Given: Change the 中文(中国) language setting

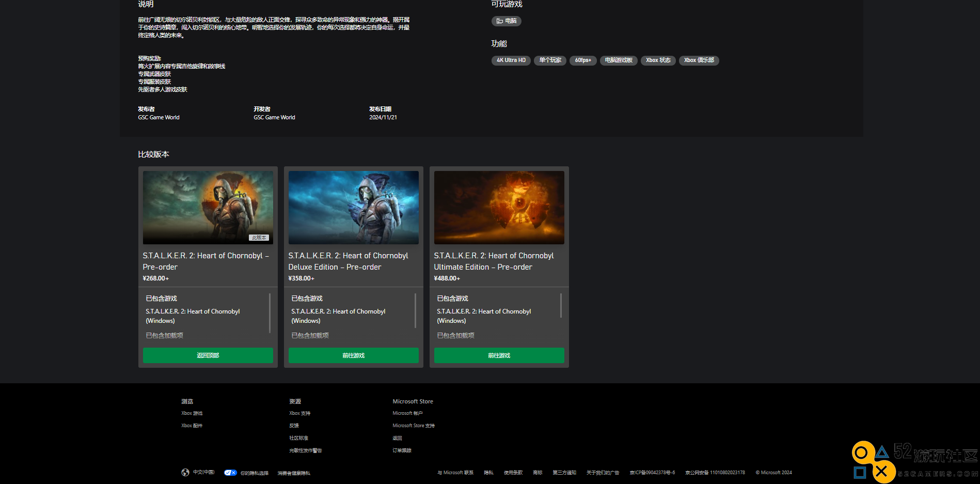Looking at the screenshot, I should coord(204,473).
